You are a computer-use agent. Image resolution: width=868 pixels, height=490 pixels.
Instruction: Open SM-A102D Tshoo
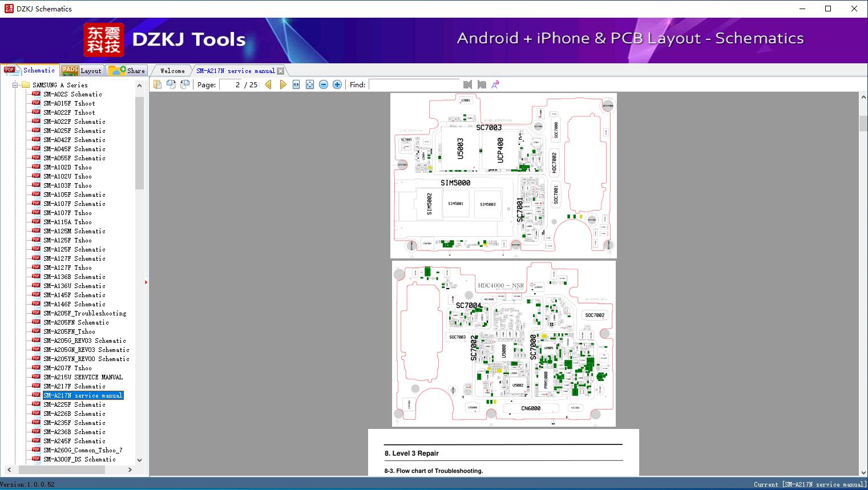pos(67,167)
